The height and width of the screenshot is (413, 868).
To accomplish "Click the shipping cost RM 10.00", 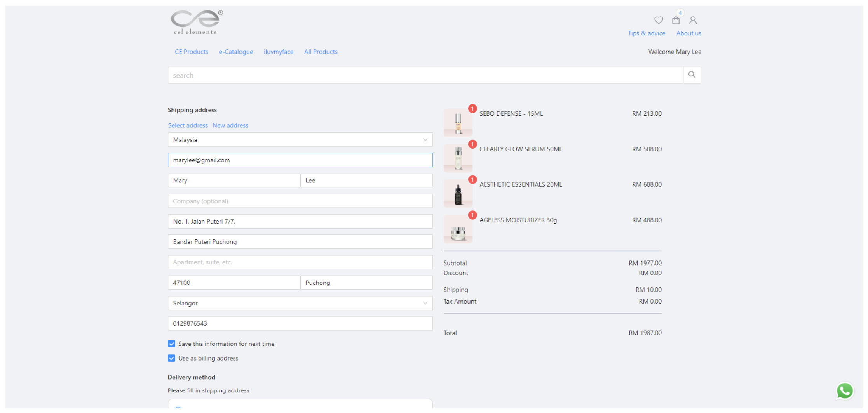I will (x=648, y=290).
